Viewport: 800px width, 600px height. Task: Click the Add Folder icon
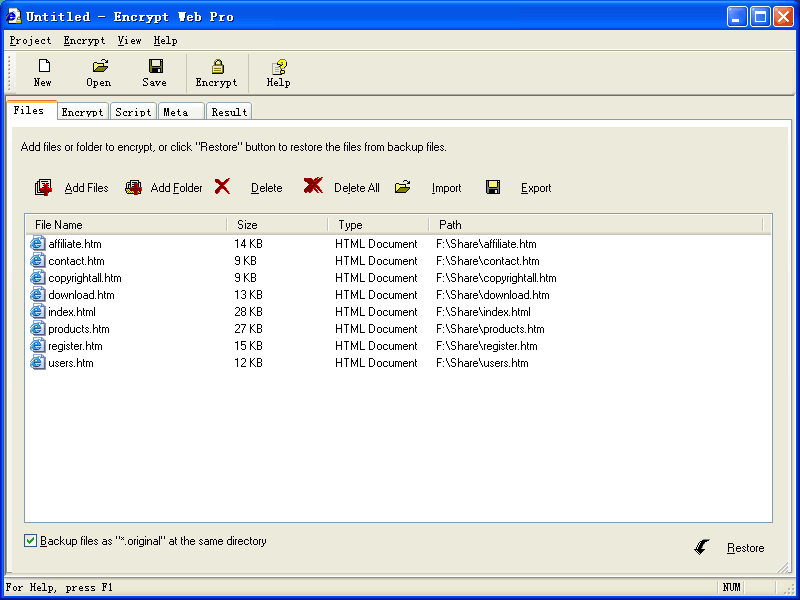133,187
